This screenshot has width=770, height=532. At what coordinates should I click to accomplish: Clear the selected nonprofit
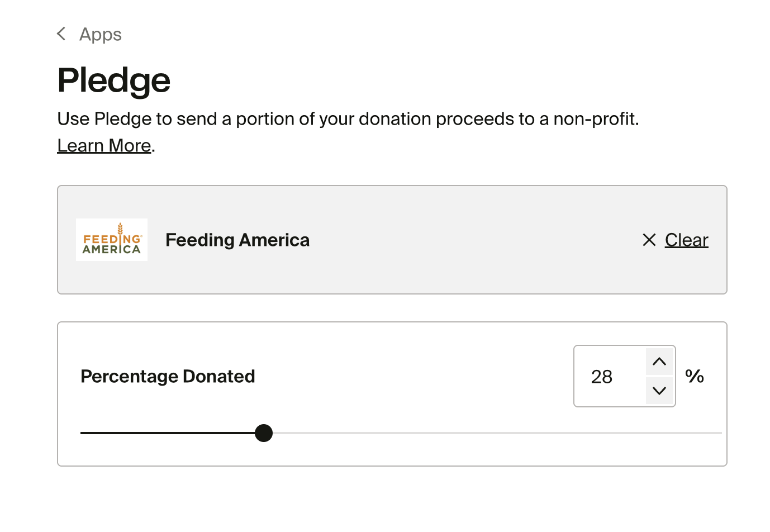[x=686, y=240]
